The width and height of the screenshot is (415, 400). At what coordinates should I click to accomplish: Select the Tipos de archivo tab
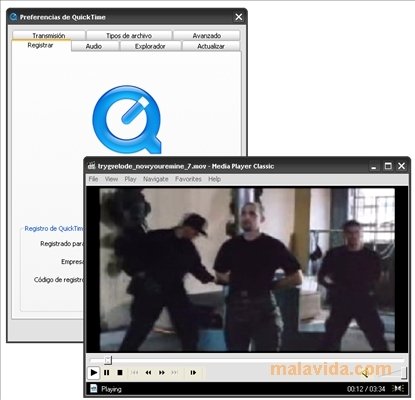129,36
